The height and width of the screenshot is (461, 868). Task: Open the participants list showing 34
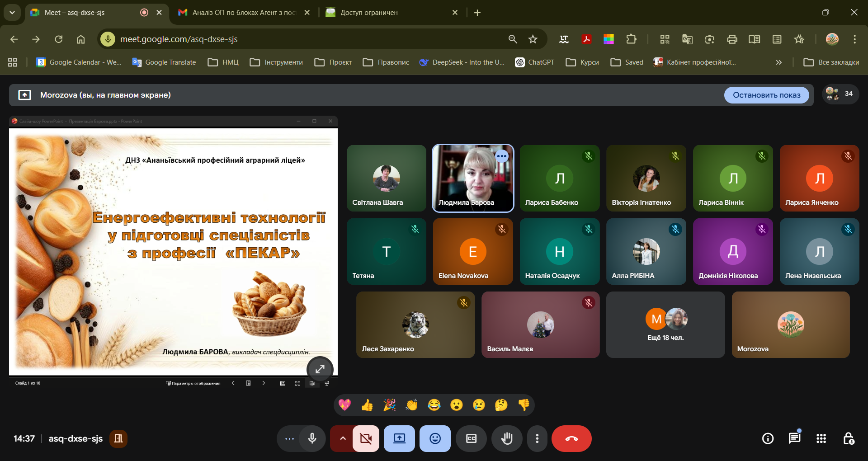tap(840, 94)
